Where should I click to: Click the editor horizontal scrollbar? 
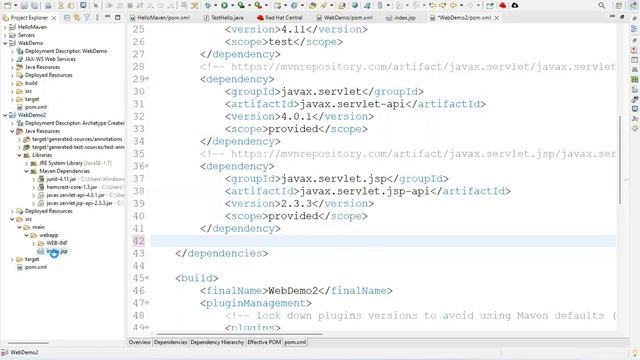pos(240,334)
